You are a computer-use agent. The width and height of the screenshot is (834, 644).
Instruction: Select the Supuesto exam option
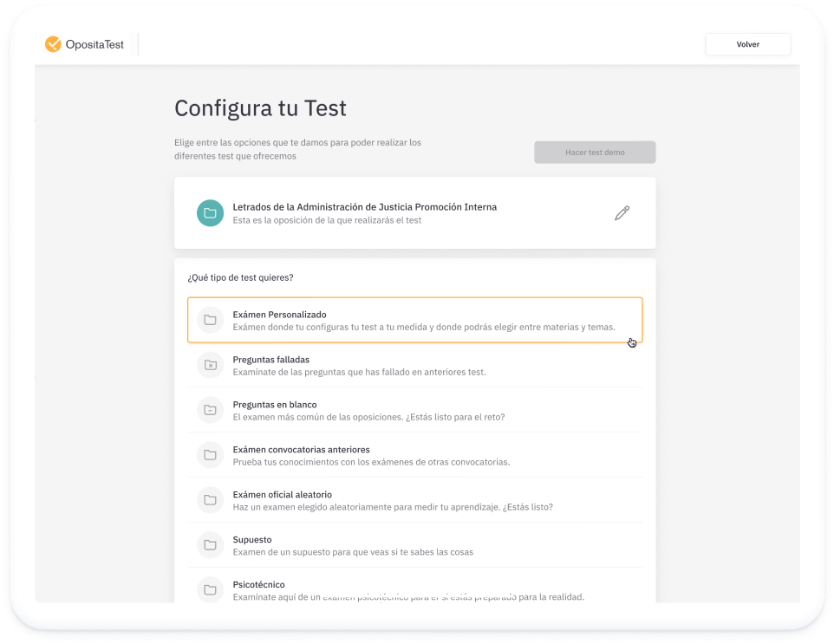[414, 545]
